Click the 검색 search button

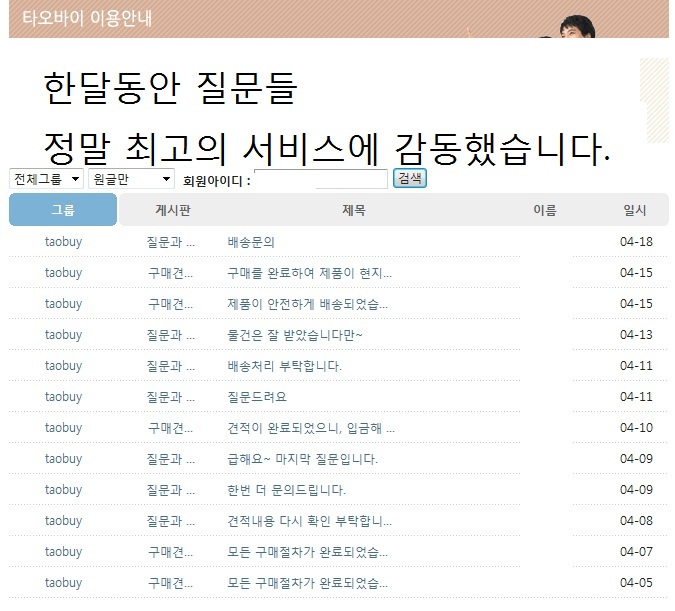click(x=409, y=178)
